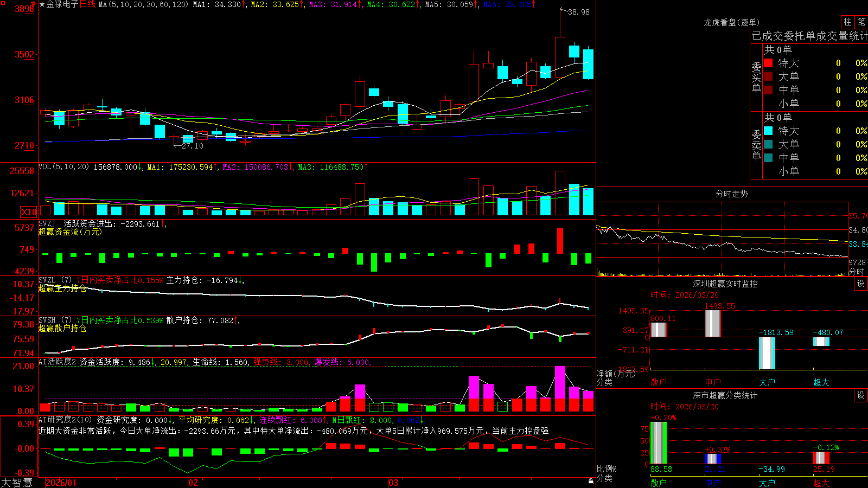Click the SVSH indicator name

tap(47, 320)
